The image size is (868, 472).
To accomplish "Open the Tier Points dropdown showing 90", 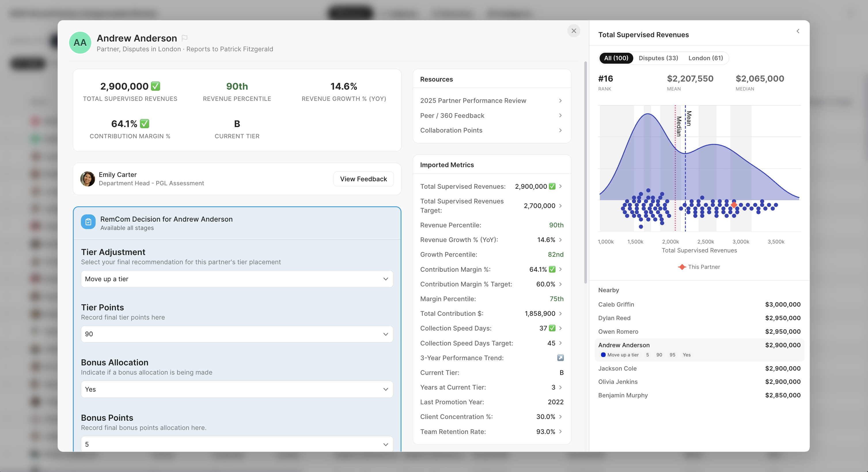I will 236,334.
